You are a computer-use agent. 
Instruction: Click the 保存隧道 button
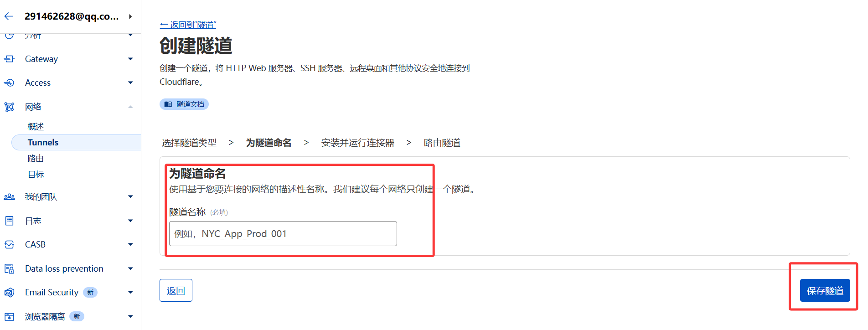click(825, 290)
